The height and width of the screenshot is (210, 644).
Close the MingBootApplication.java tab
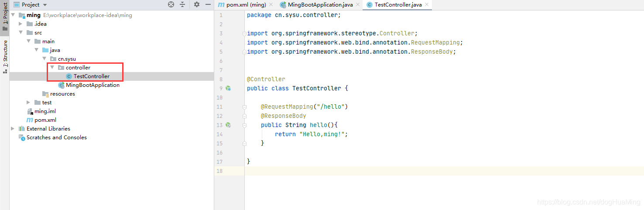(357, 5)
